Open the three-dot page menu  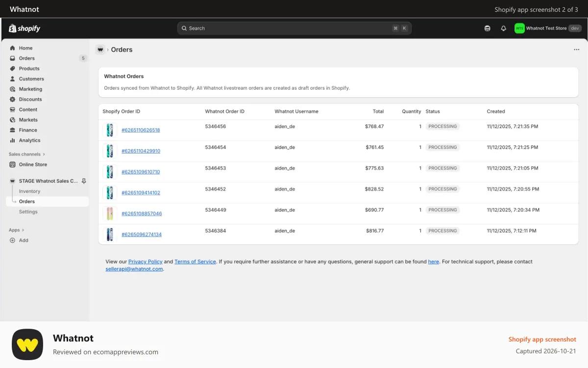pyautogui.click(x=577, y=50)
